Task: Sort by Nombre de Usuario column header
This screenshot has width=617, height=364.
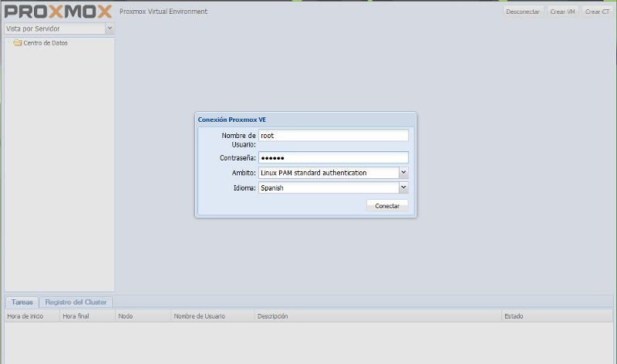Action: [213, 316]
